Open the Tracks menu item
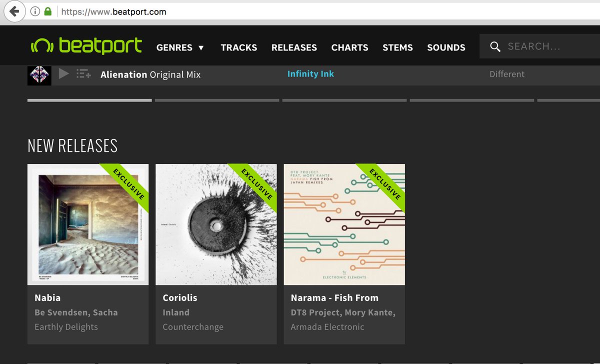 pyautogui.click(x=239, y=47)
